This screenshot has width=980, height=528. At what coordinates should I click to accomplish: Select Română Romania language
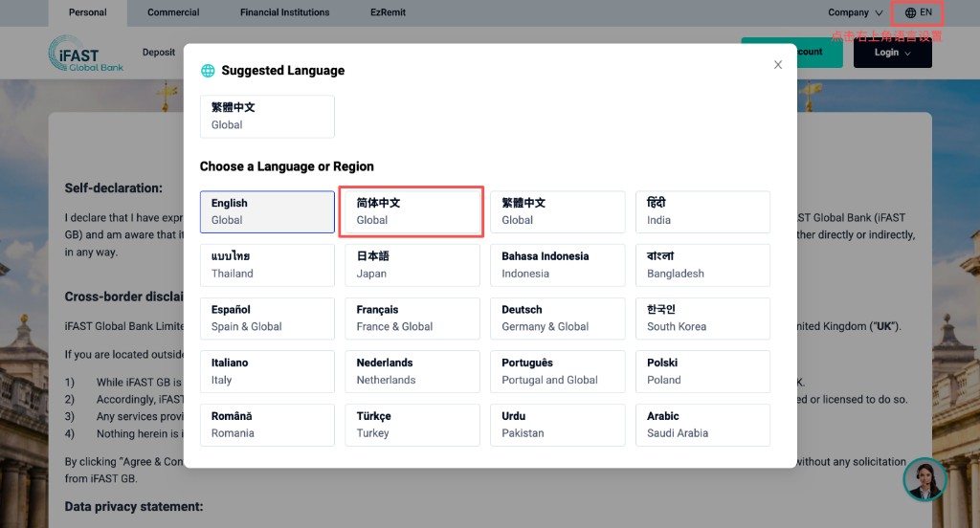(267, 425)
